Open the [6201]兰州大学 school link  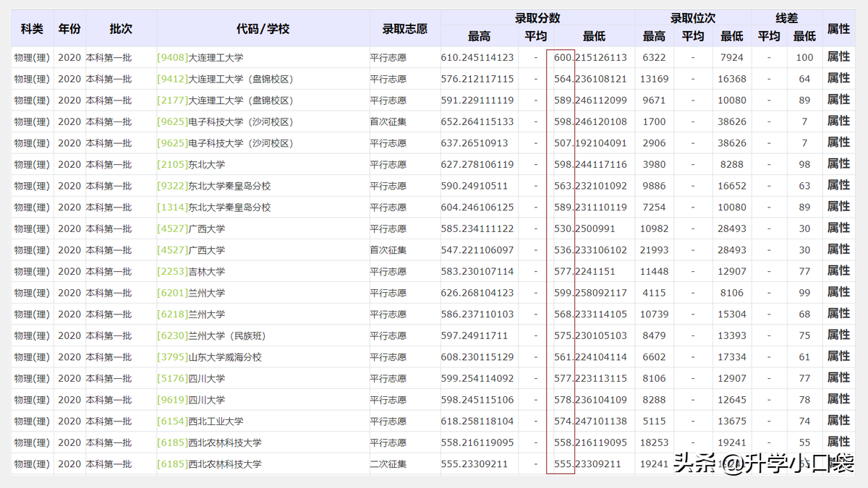click(191, 293)
